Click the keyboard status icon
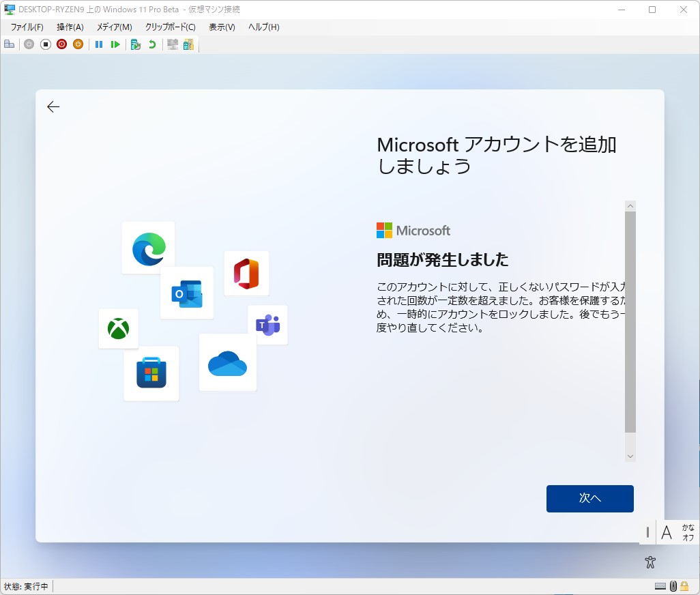 click(x=660, y=585)
